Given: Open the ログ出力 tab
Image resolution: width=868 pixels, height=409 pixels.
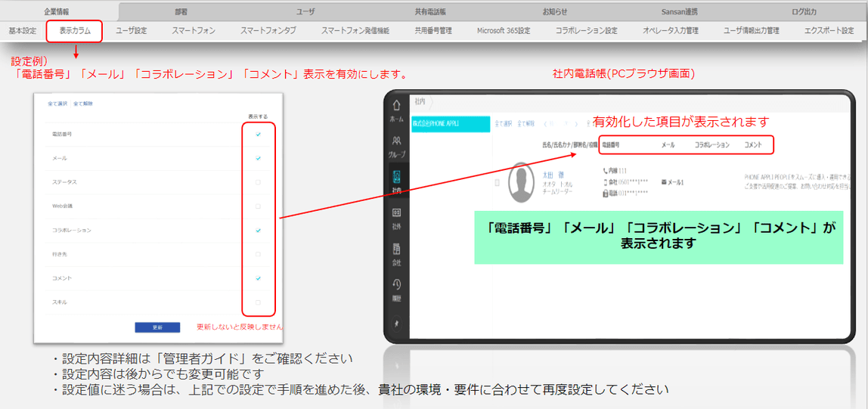Looking at the screenshot, I should tap(804, 11).
